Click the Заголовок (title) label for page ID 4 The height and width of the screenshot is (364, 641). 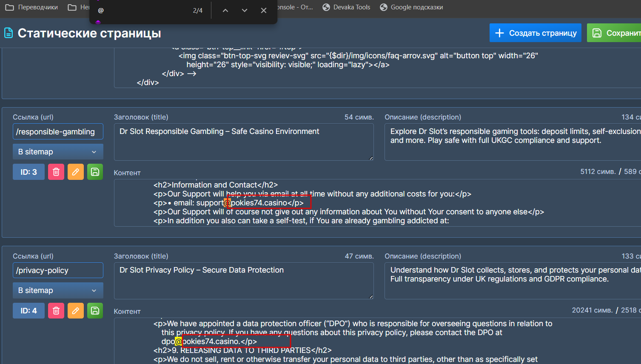click(x=141, y=256)
